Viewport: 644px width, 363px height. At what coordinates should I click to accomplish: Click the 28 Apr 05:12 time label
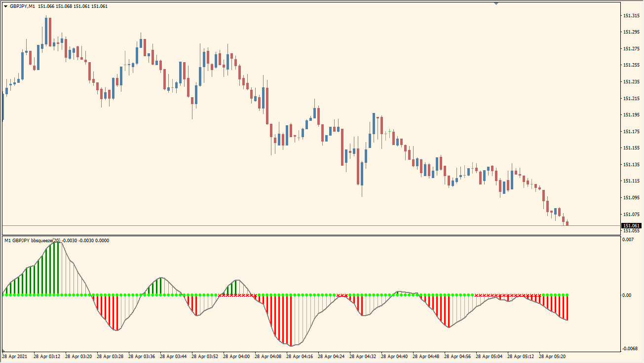(x=522, y=356)
